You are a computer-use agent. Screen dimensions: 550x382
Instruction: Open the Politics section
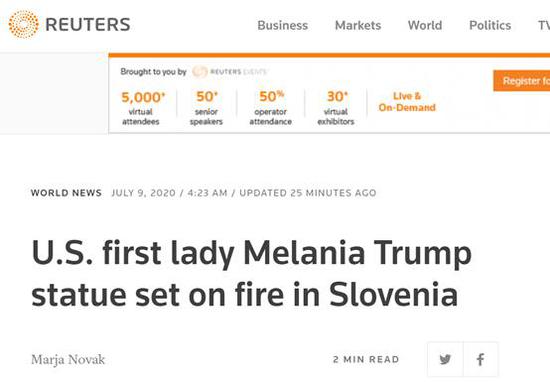click(490, 25)
